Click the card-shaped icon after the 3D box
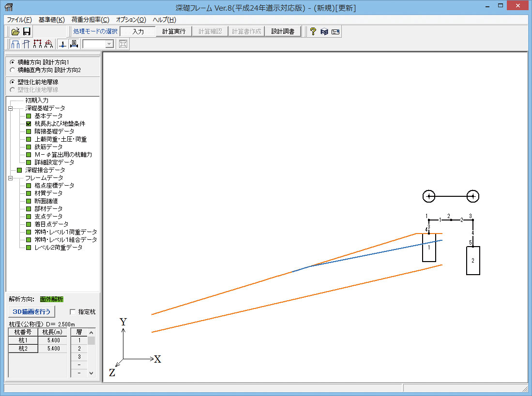This screenshot has height=396, width=532. click(x=335, y=31)
